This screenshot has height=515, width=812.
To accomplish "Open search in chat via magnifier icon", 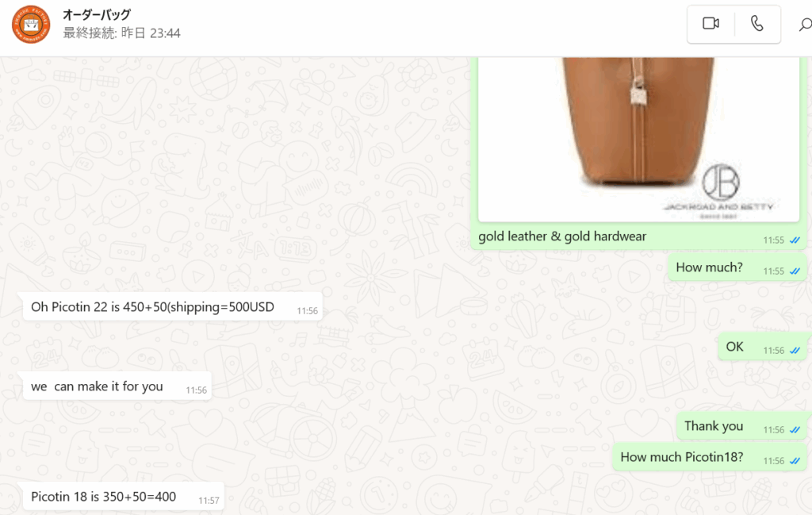I will (x=805, y=25).
